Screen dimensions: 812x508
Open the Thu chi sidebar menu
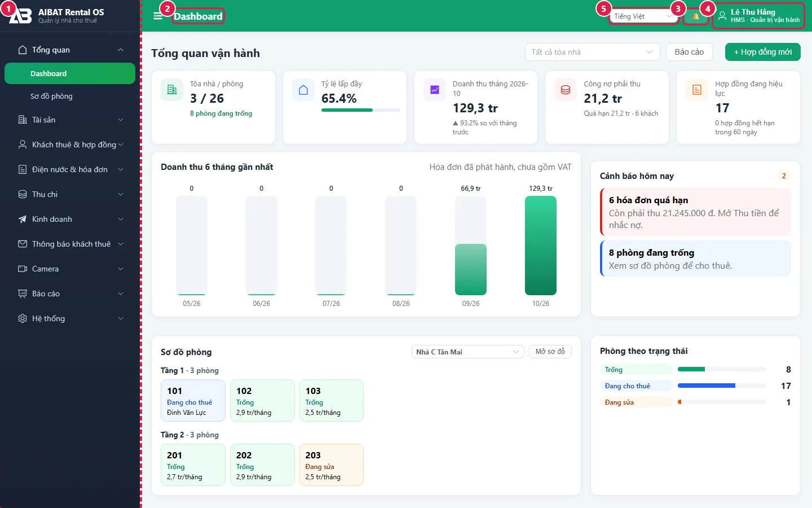click(70, 194)
